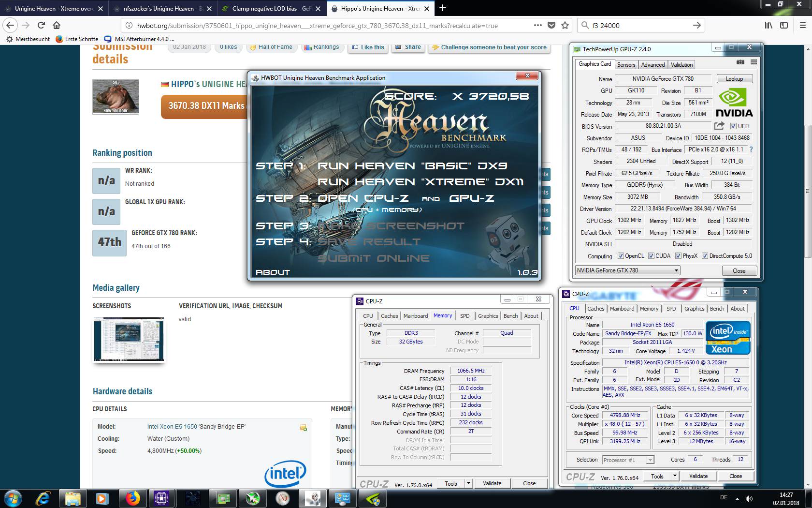Click the NVIDIA logo in GPU-Z

(x=734, y=103)
